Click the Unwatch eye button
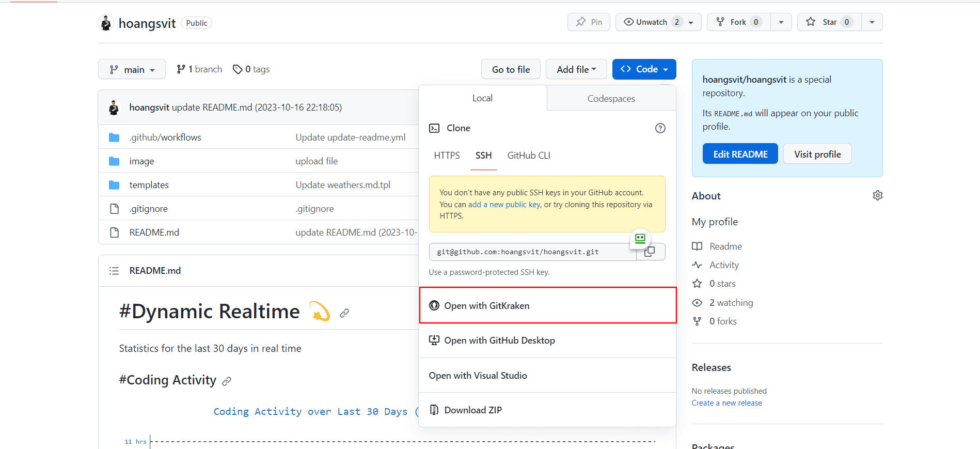980x449 pixels. click(658, 22)
